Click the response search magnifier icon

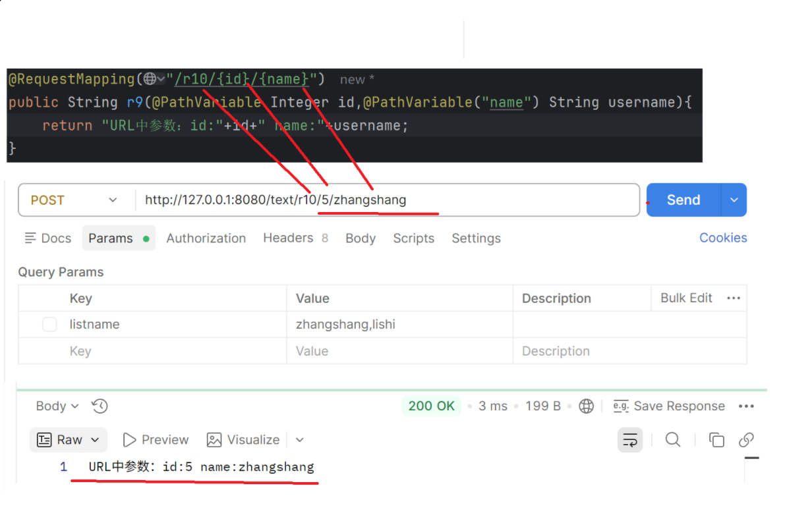[673, 439]
